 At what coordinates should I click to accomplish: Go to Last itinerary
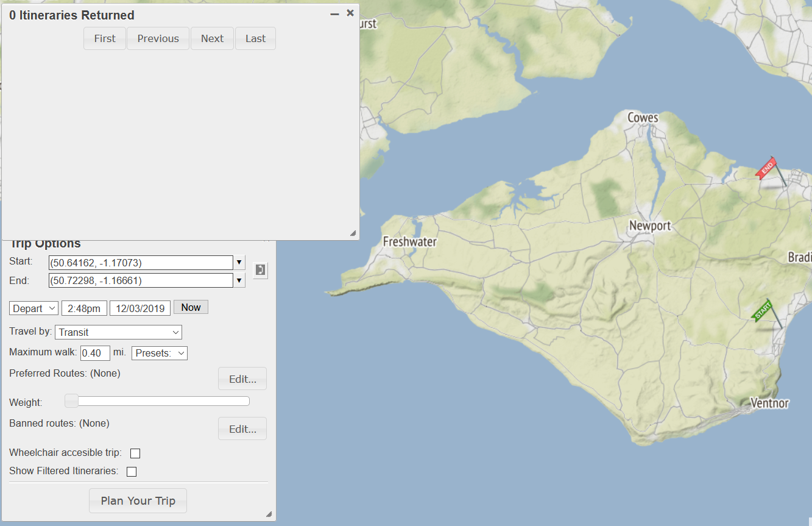click(x=256, y=38)
